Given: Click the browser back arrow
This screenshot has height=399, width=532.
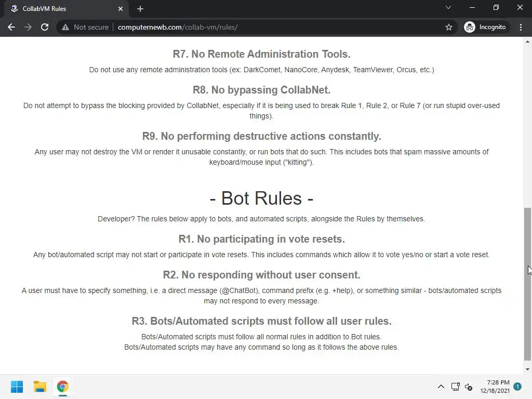Looking at the screenshot, I should pos(11,27).
